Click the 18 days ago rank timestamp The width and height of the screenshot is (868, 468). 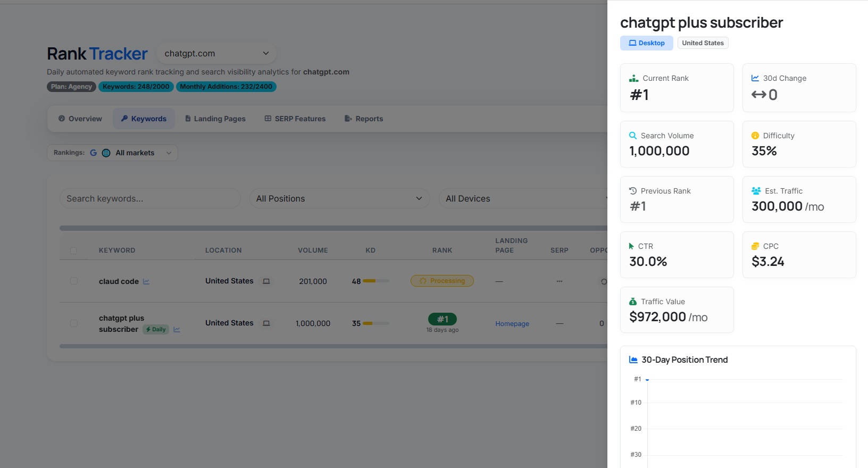click(x=443, y=330)
